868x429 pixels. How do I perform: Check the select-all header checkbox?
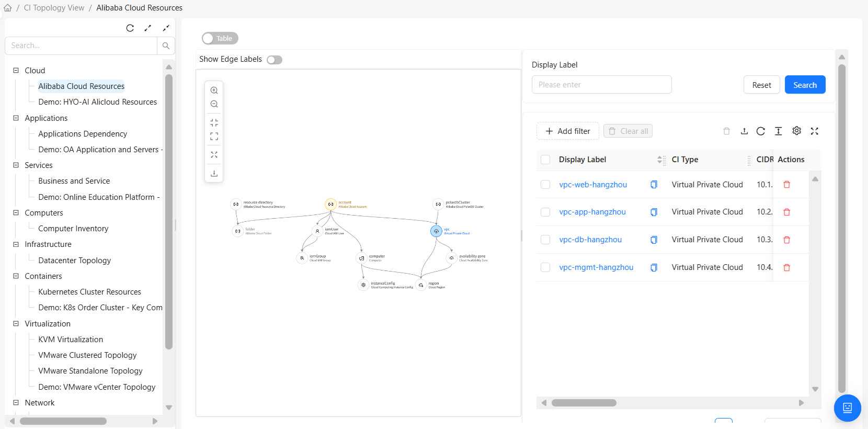point(545,160)
